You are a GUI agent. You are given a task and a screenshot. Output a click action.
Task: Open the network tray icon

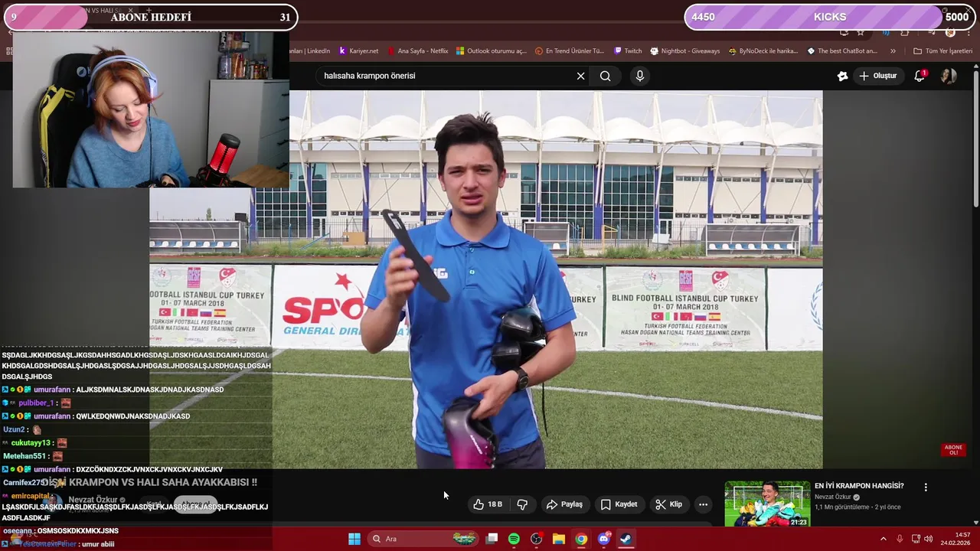916,539
